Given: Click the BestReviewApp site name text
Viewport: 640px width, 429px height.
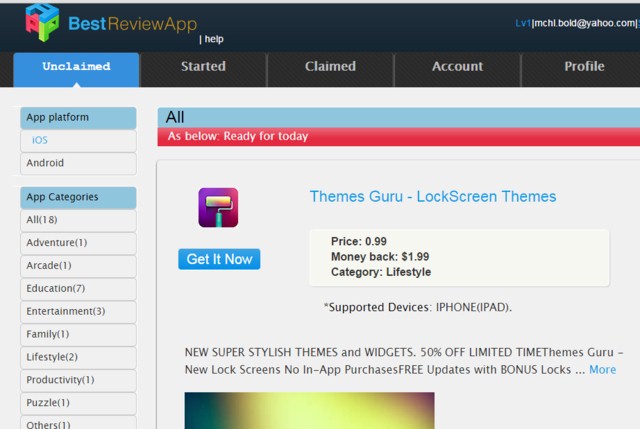Looking at the screenshot, I should [133, 24].
